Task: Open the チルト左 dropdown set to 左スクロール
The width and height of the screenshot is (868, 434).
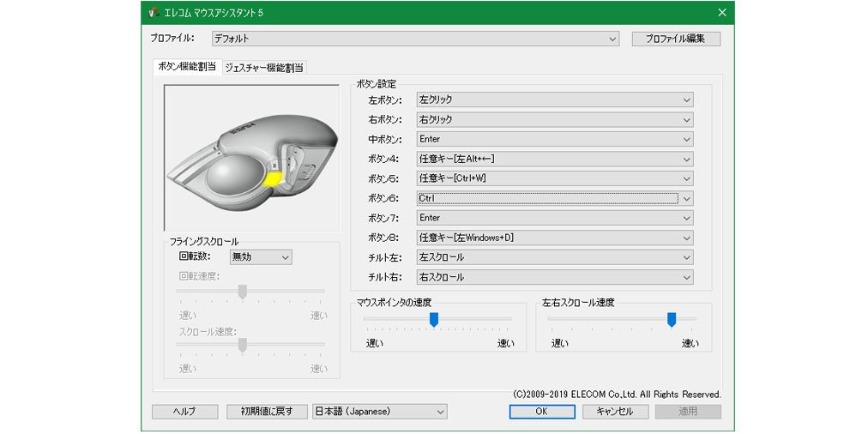Action: click(555, 257)
